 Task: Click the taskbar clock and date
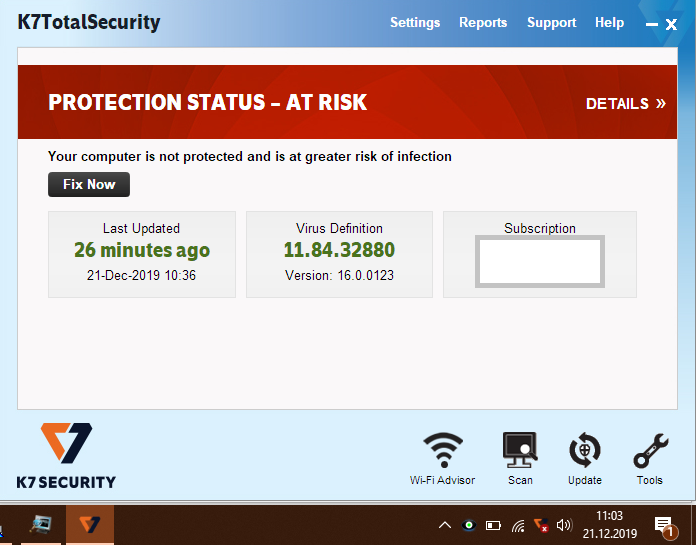pyautogui.click(x=609, y=525)
